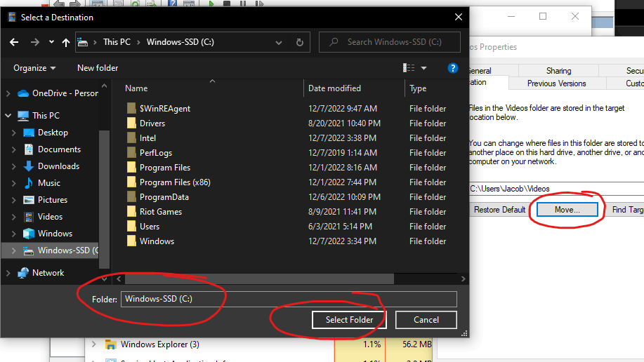Viewport: 644px width, 362px height.
Task: Select This PC in navigation pane
Action: click(39, 115)
